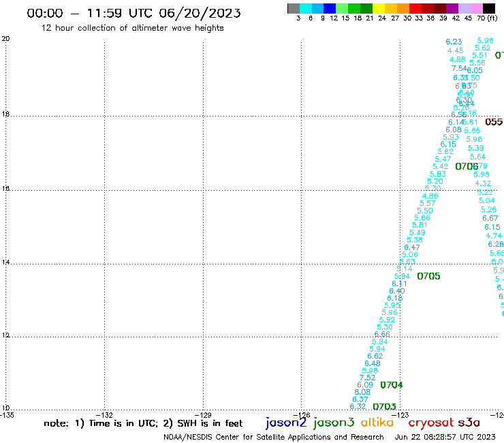Click the cyan 6 ft legend swatch

click(x=306, y=8)
